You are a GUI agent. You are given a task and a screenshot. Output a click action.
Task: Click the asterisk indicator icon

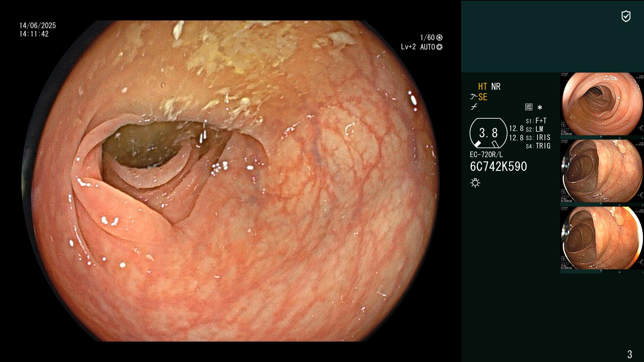[x=540, y=107]
